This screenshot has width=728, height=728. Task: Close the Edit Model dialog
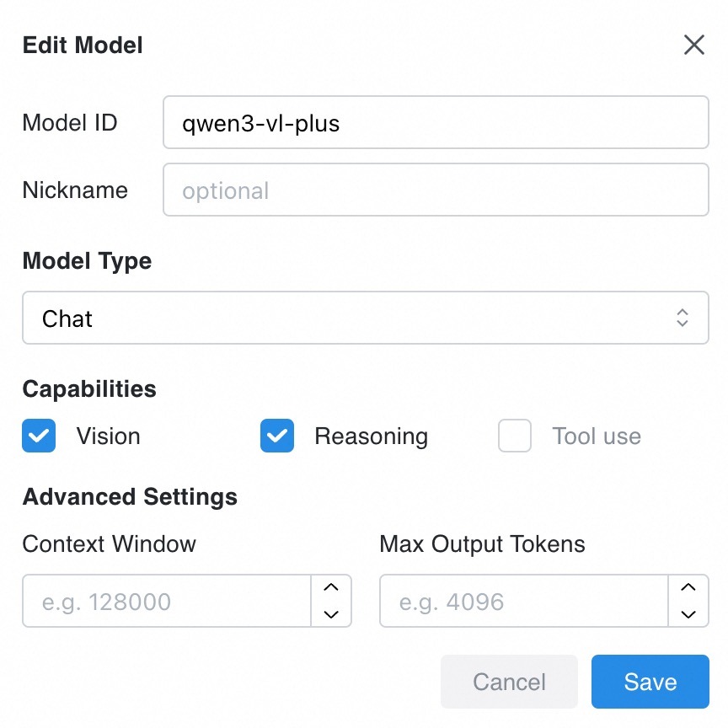tap(693, 45)
